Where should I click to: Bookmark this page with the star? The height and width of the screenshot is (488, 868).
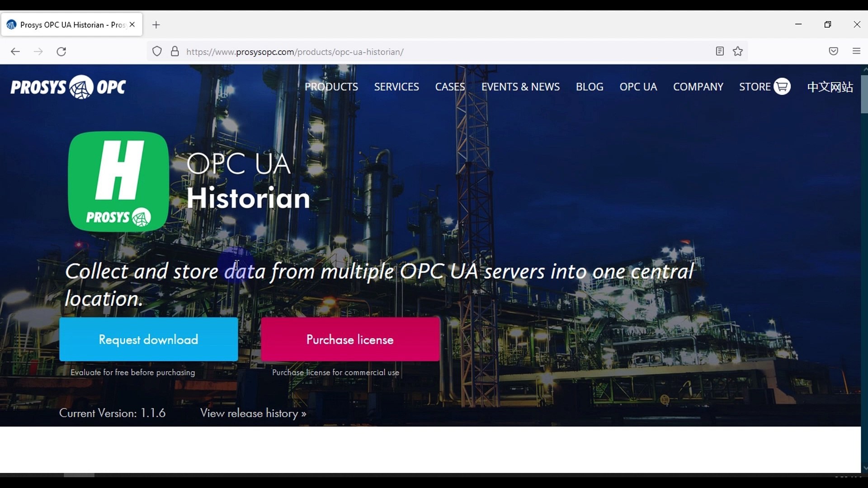pyautogui.click(x=738, y=52)
